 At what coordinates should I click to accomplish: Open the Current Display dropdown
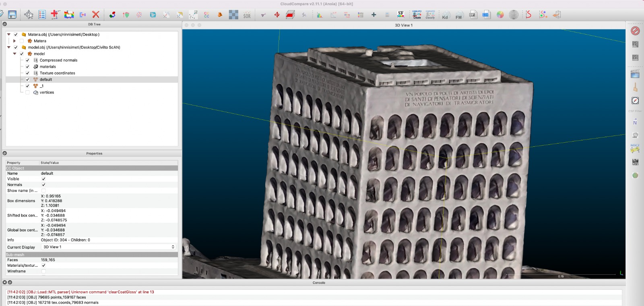(109, 247)
